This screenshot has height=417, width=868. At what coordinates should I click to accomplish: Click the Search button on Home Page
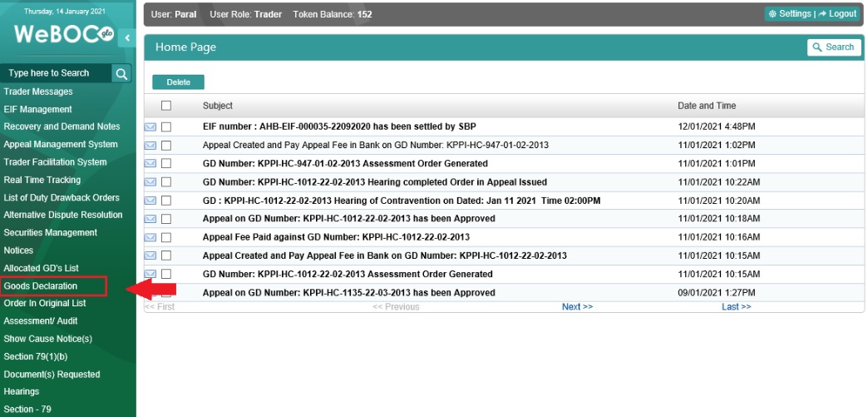click(x=833, y=47)
